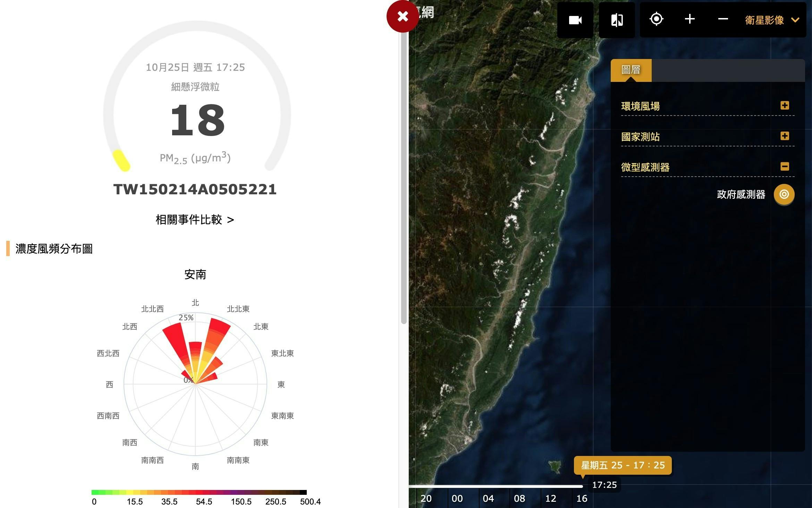Select the 圖層 tab

coord(631,70)
